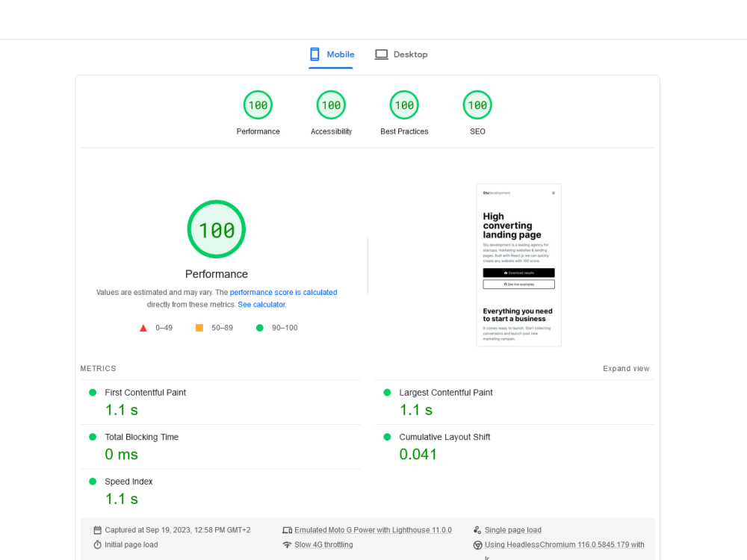The width and height of the screenshot is (747, 560).
Task: Click the device icon beside Emulated Moto G Power
Action: pos(288,530)
